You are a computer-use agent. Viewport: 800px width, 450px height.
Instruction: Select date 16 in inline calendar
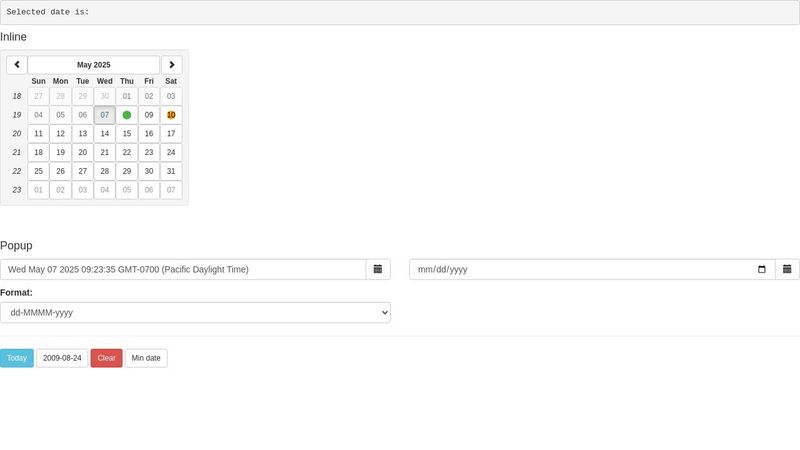149,134
